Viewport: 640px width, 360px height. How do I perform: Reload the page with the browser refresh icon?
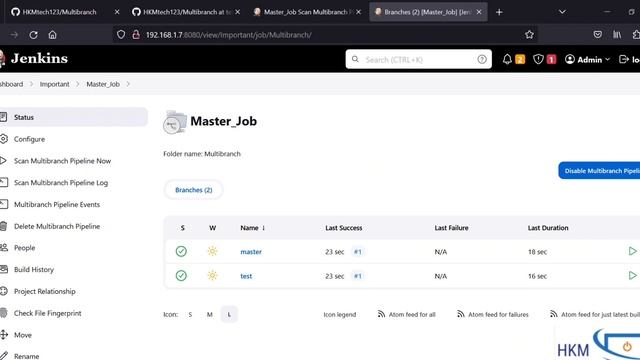pos(33,35)
